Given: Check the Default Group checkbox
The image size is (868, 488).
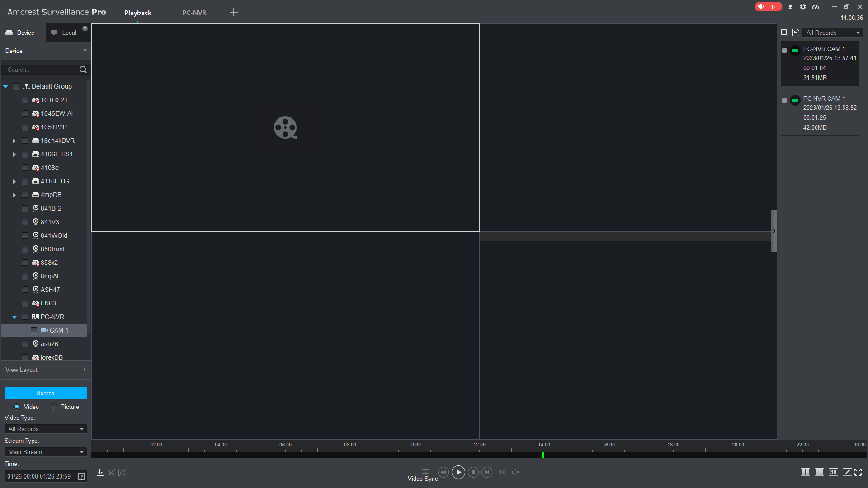Looking at the screenshot, I should click(16, 86).
